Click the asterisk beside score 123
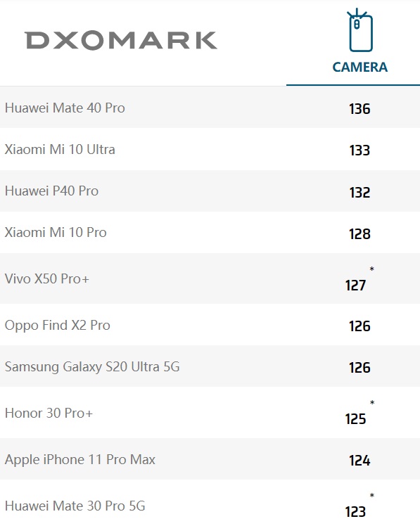The height and width of the screenshot is (526, 420). 372,495
